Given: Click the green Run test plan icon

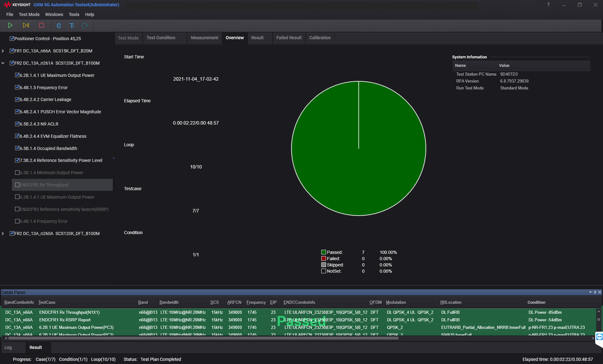Looking at the screenshot, I should (10, 25).
